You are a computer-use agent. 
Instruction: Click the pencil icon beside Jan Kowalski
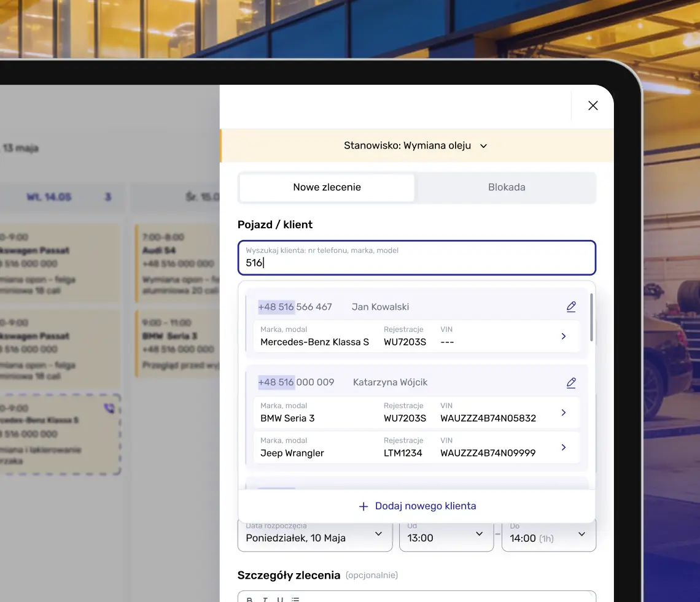571,306
